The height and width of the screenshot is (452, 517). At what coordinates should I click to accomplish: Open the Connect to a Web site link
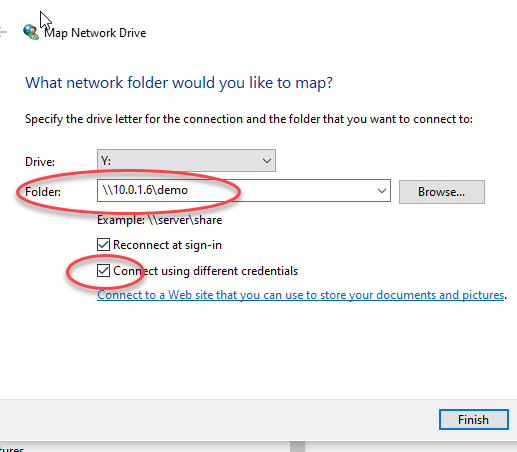point(300,295)
